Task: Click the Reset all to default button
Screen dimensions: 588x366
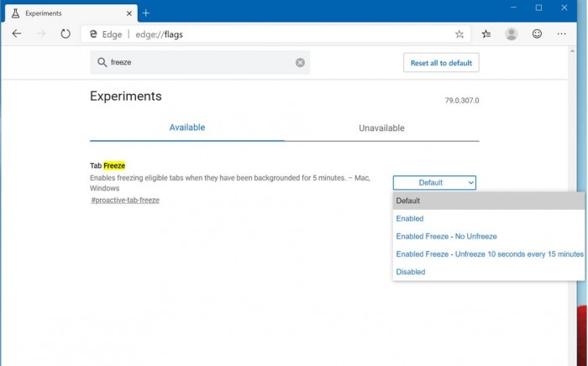Action: click(441, 63)
